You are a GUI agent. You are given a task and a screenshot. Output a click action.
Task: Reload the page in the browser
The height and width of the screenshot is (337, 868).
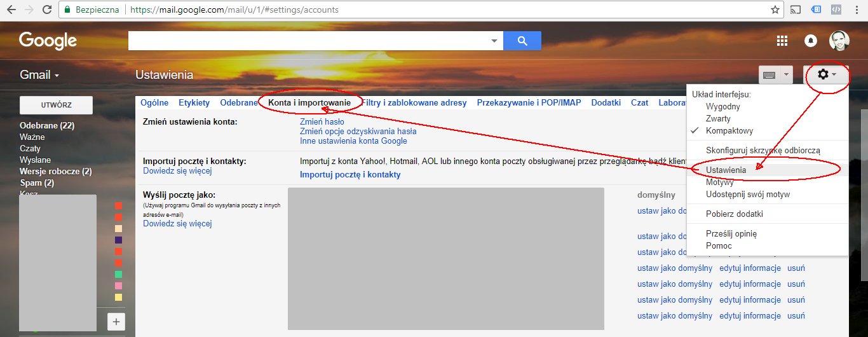(47, 10)
